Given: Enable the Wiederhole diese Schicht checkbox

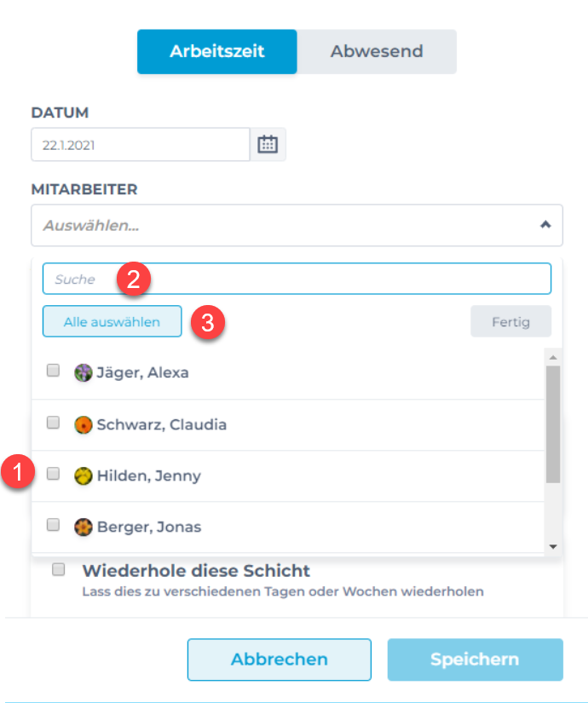Looking at the screenshot, I should click(59, 569).
